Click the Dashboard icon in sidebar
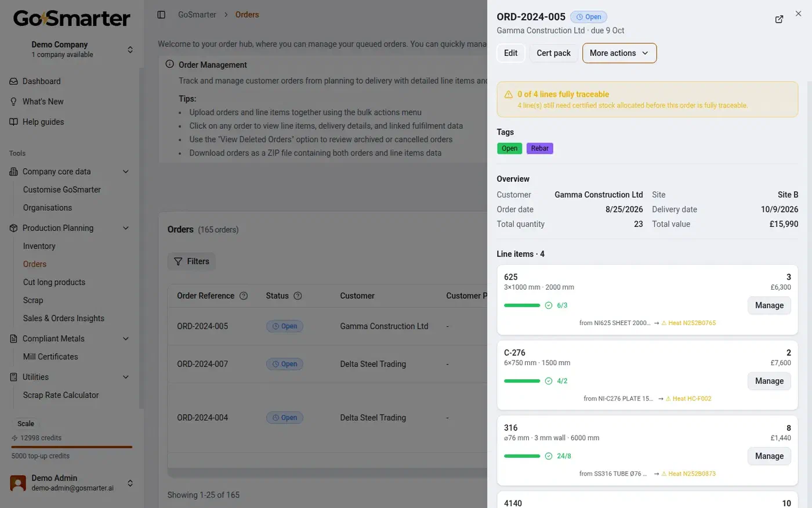812x508 pixels. pos(14,81)
